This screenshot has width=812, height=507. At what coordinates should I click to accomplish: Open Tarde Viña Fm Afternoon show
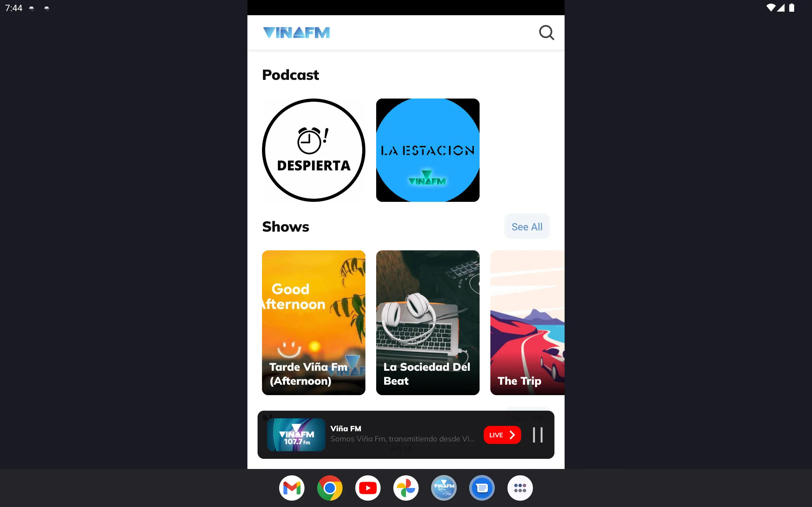click(314, 323)
